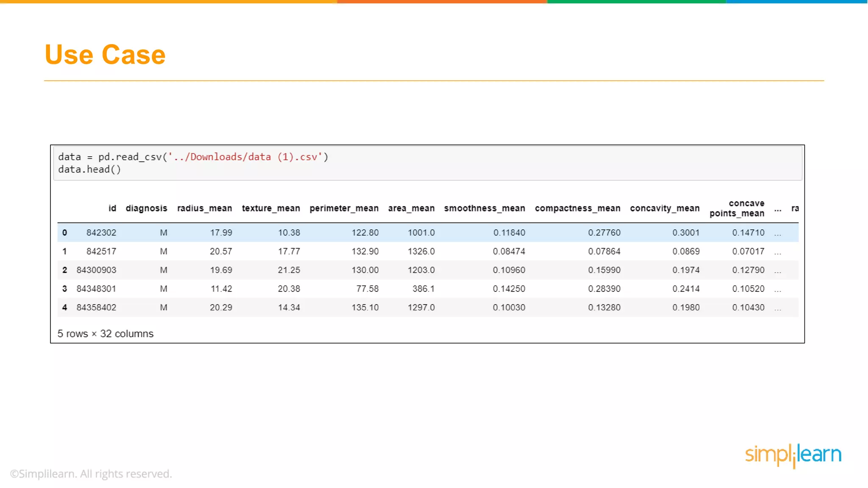Screen dimensions: 868x488
Task: Click radius_mean value 20.57
Action: pyautogui.click(x=221, y=251)
